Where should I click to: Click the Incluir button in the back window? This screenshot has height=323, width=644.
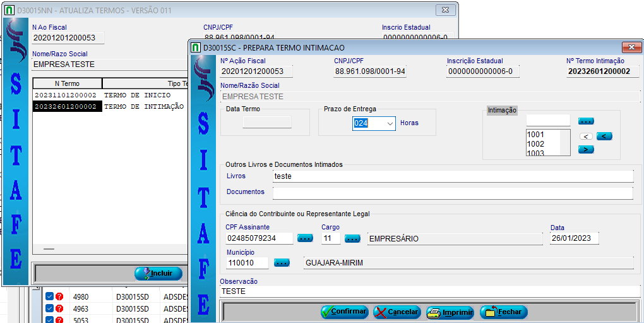tap(158, 273)
